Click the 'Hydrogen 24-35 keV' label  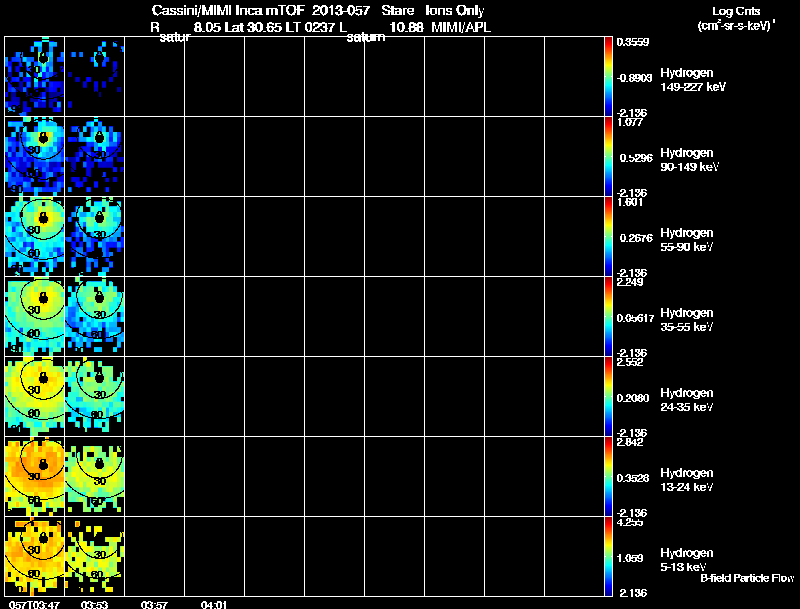(x=687, y=400)
